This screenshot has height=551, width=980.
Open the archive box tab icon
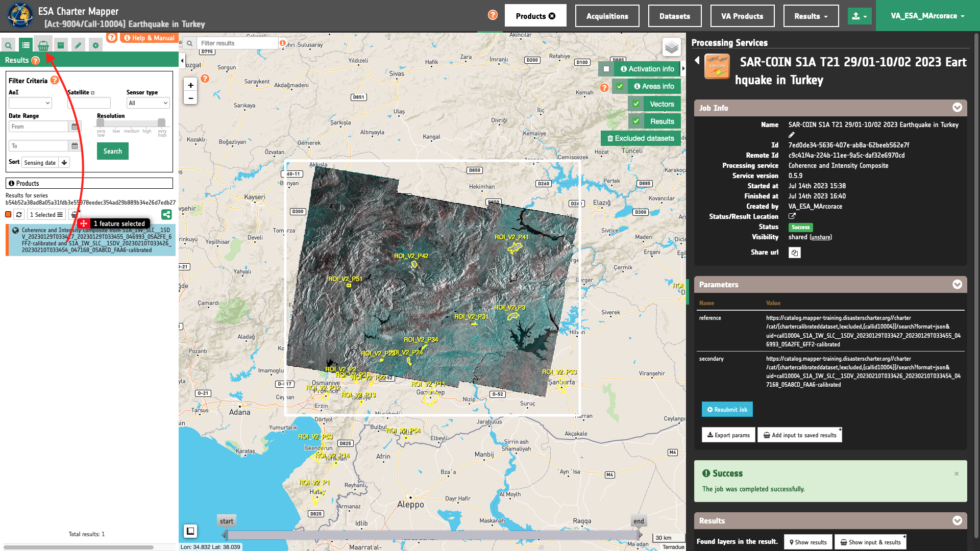61,45
